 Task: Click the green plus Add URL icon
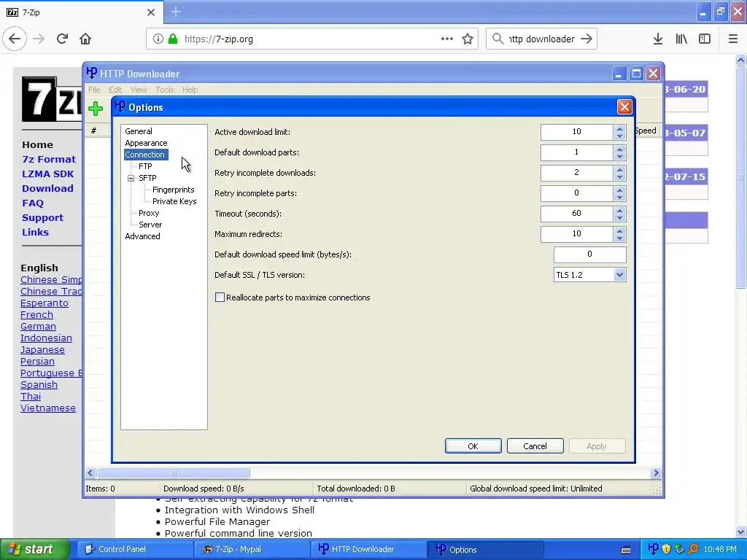[x=96, y=109]
